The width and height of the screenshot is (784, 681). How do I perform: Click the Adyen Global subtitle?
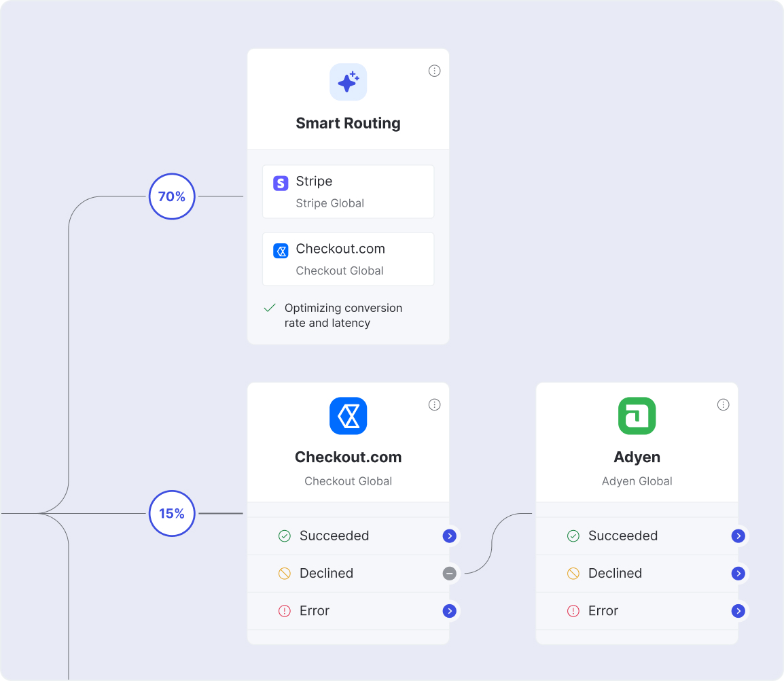click(637, 481)
